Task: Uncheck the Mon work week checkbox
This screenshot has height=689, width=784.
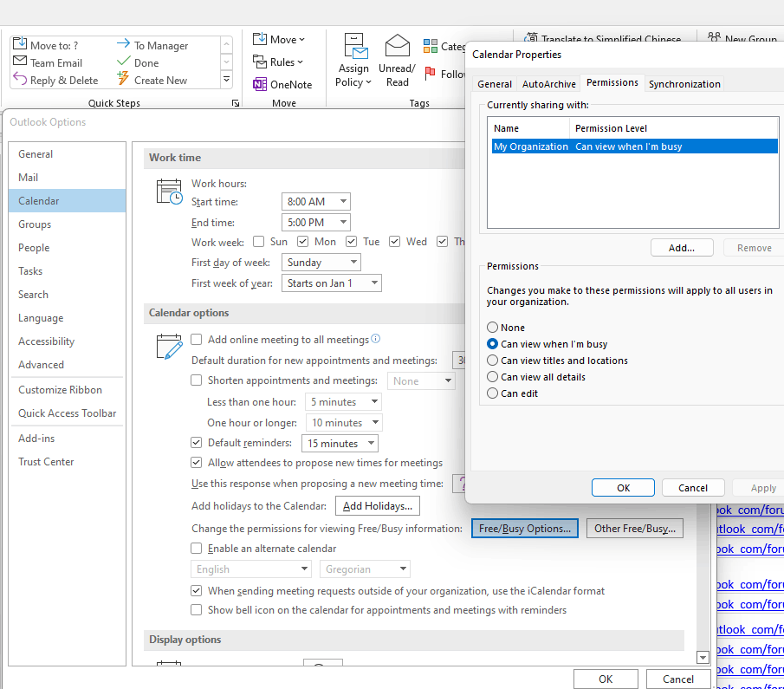Action: pos(302,242)
